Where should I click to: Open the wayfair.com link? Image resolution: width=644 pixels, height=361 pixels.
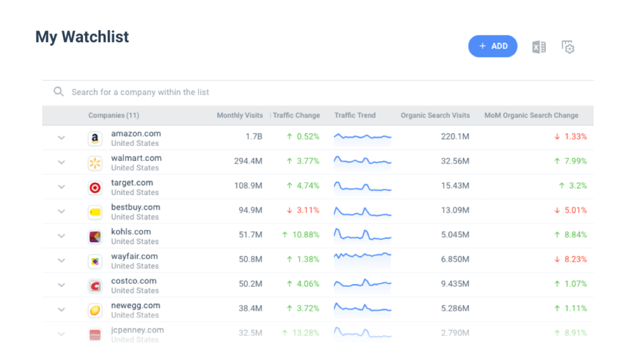135,256
